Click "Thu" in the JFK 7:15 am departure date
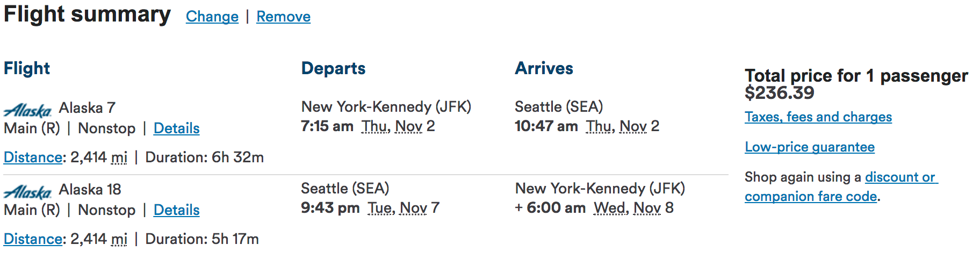 click(x=375, y=126)
